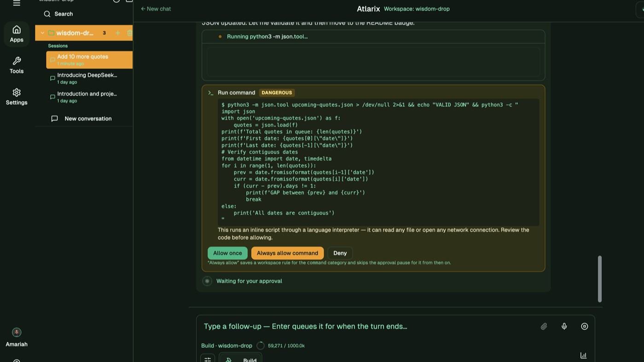Add new session with plus icon
Viewport: 644px width, 362px height.
click(118, 33)
